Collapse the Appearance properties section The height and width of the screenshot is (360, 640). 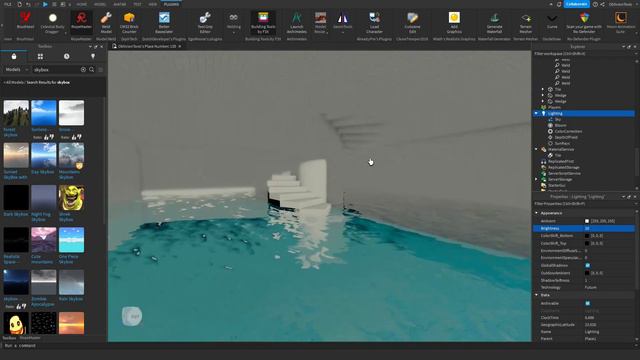point(536,213)
